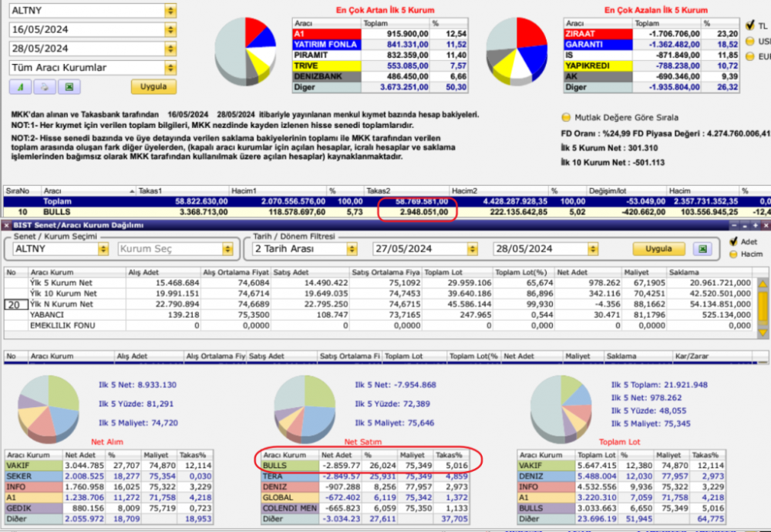Image resolution: width=771 pixels, height=532 pixels.
Task: Open ALTNY dropdown in Senet / Kurum Seçimi
Action: click(x=103, y=249)
